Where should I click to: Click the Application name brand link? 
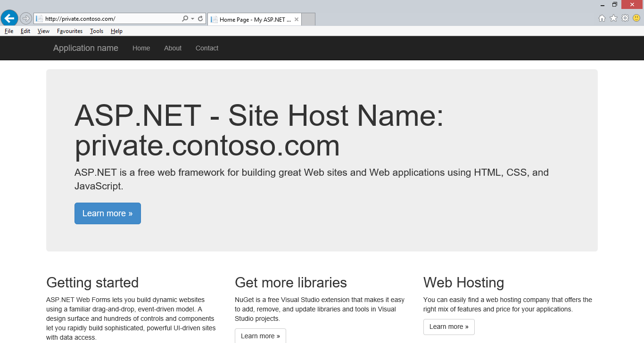pos(86,48)
